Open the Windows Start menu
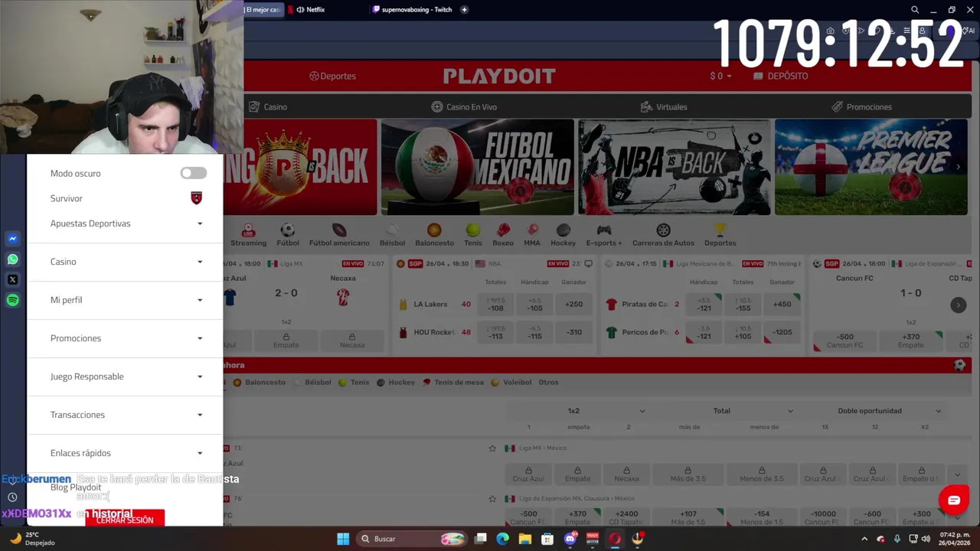The image size is (980, 551). click(343, 539)
